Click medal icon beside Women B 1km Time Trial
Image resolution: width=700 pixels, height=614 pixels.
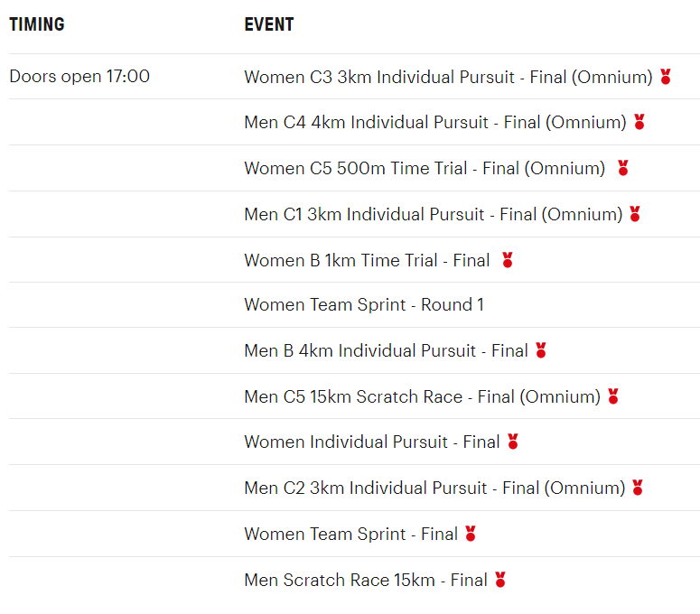click(508, 260)
